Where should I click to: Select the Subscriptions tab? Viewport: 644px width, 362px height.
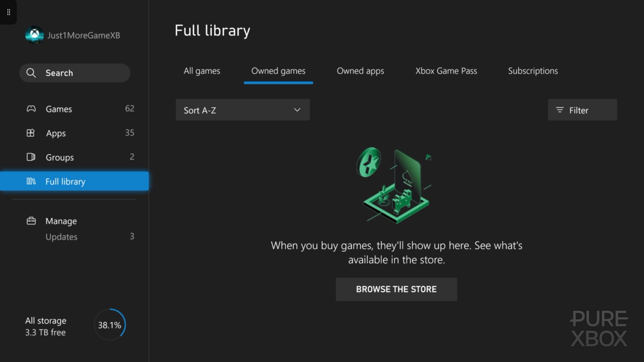533,71
